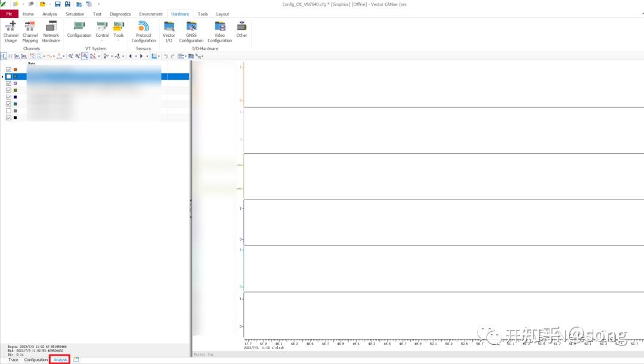Open quick access toolbar customize dropdown
This screenshot has width=644, height=364.
point(98,4)
